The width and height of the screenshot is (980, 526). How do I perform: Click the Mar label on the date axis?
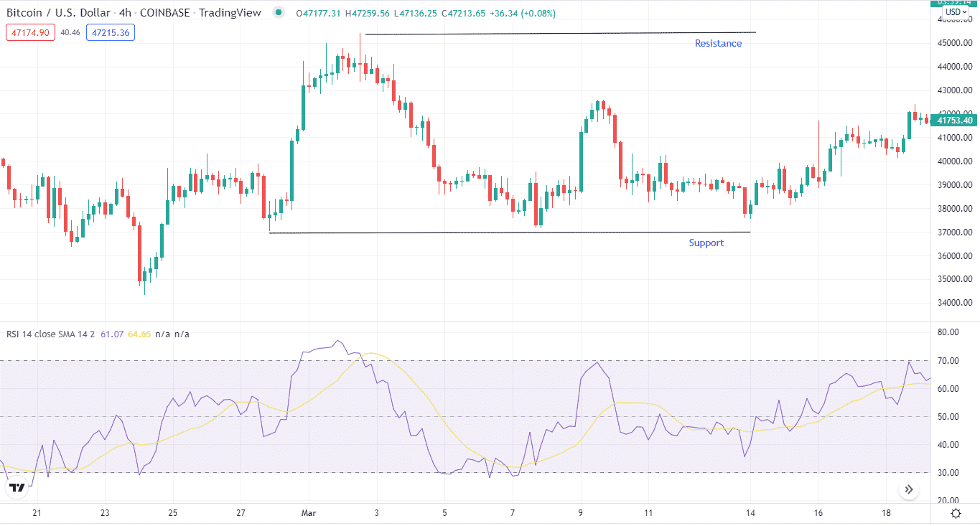pos(309,513)
